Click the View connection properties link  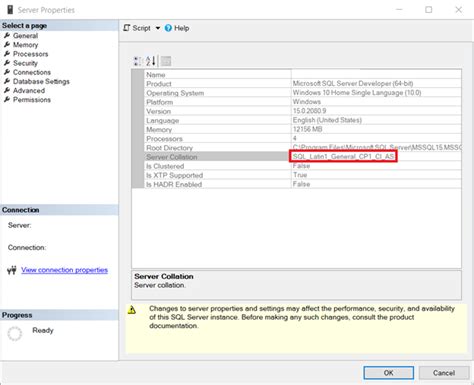(x=64, y=270)
